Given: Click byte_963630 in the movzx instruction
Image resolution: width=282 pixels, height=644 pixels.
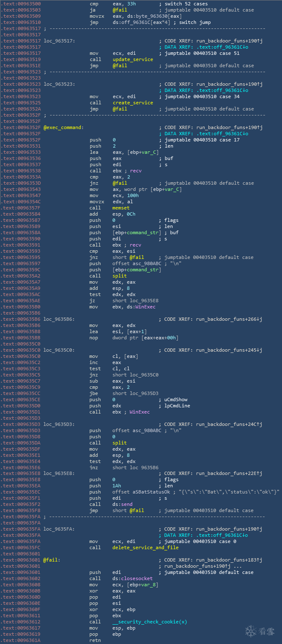Looking at the screenshot, I should tap(142, 16).
